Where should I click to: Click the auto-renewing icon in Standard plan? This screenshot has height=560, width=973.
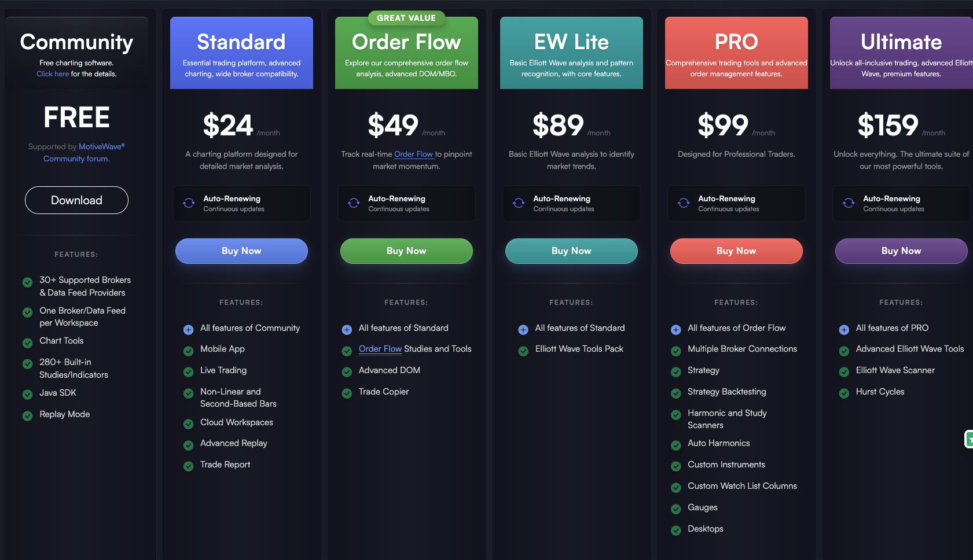tap(189, 203)
